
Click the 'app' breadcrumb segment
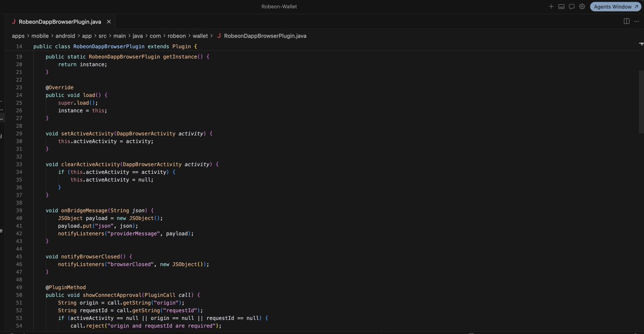(87, 36)
